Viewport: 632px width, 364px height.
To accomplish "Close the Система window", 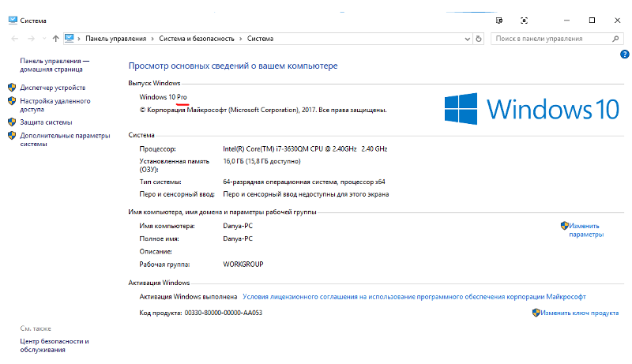I will coord(617,21).
